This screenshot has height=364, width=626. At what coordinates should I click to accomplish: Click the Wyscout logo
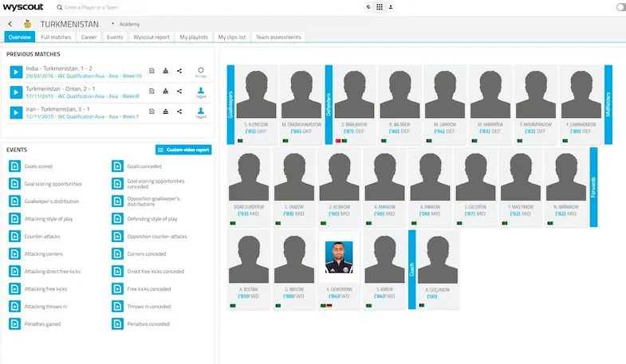23,7
